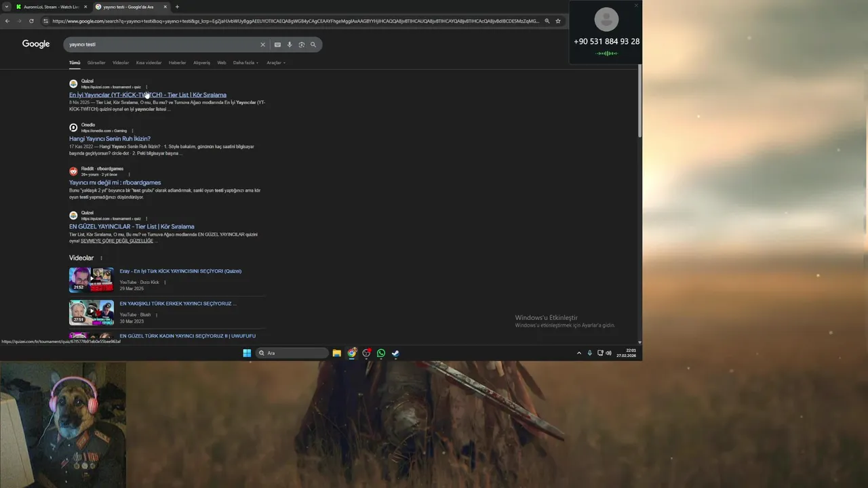Start Google voice search via microphone
This screenshot has height=488, width=868.
click(290, 45)
